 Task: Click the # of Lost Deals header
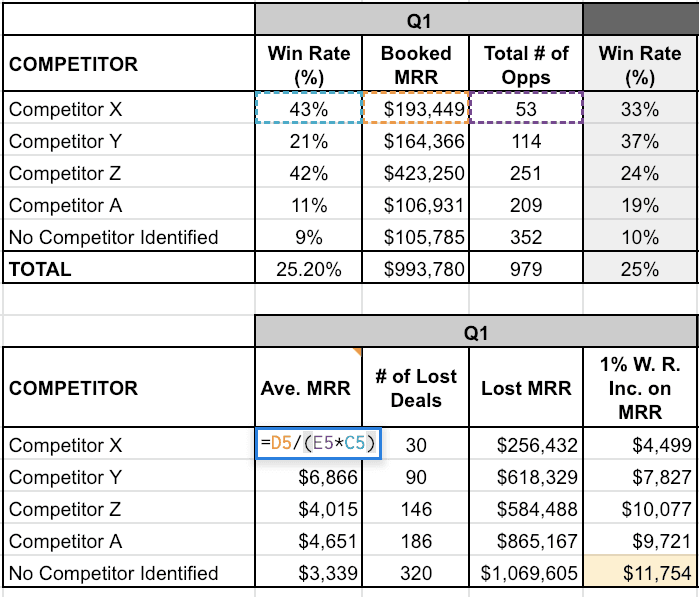[416, 388]
